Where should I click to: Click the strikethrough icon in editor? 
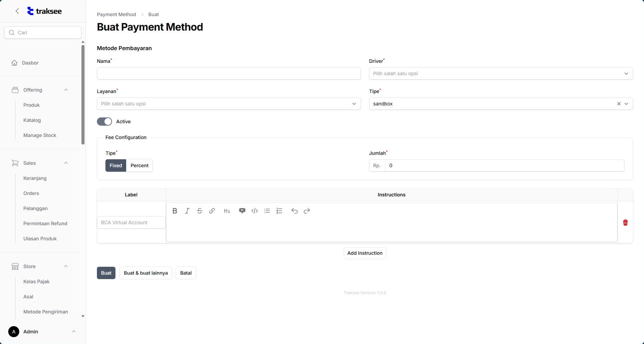pyautogui.click(x=199, y=211)
